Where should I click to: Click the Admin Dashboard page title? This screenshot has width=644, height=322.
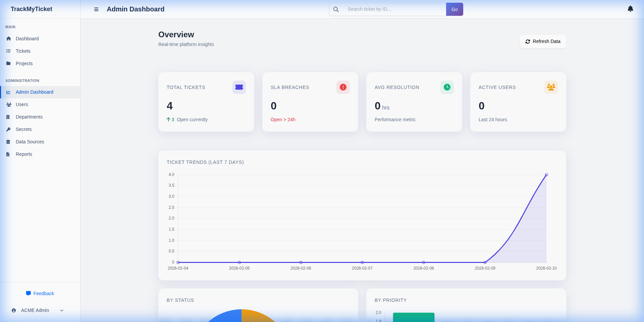tap(136, 9)
